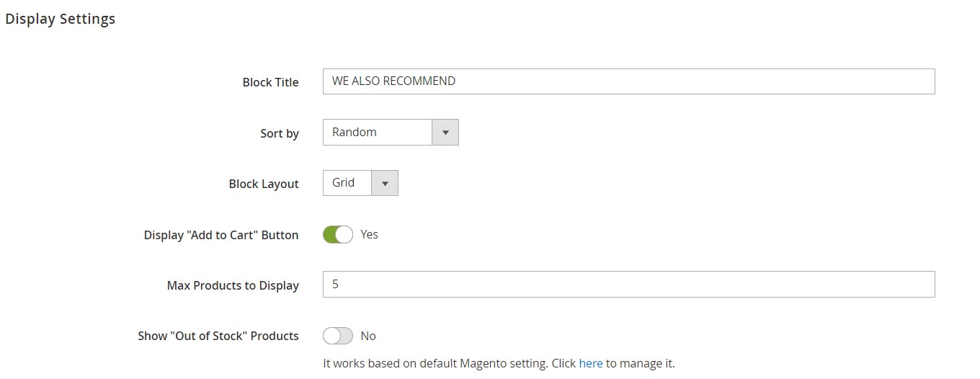Click the "Max Products to Display" label
Screen dimensions: 980x379
(x=233, y=285)
